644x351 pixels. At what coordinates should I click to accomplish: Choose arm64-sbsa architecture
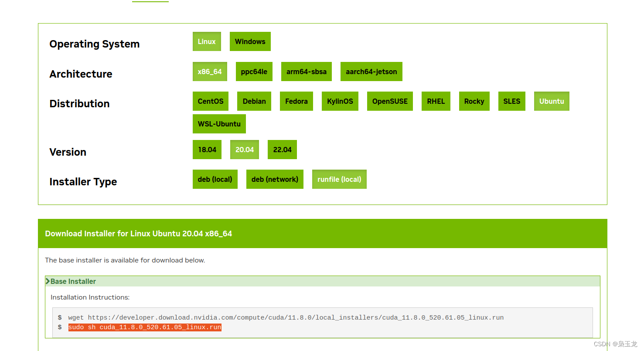point(307,72)
